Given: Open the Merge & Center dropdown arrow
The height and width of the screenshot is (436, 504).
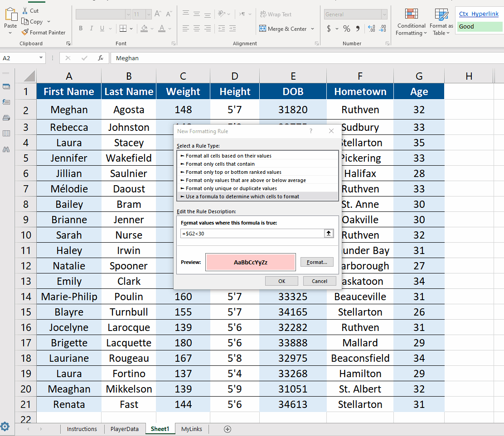Looking at the screenshot, I should (313, 29).
